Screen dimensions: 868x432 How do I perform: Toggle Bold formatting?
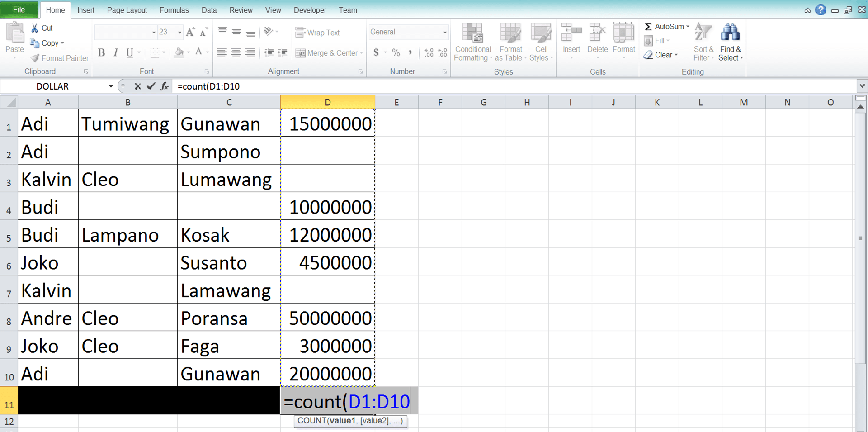101,53
